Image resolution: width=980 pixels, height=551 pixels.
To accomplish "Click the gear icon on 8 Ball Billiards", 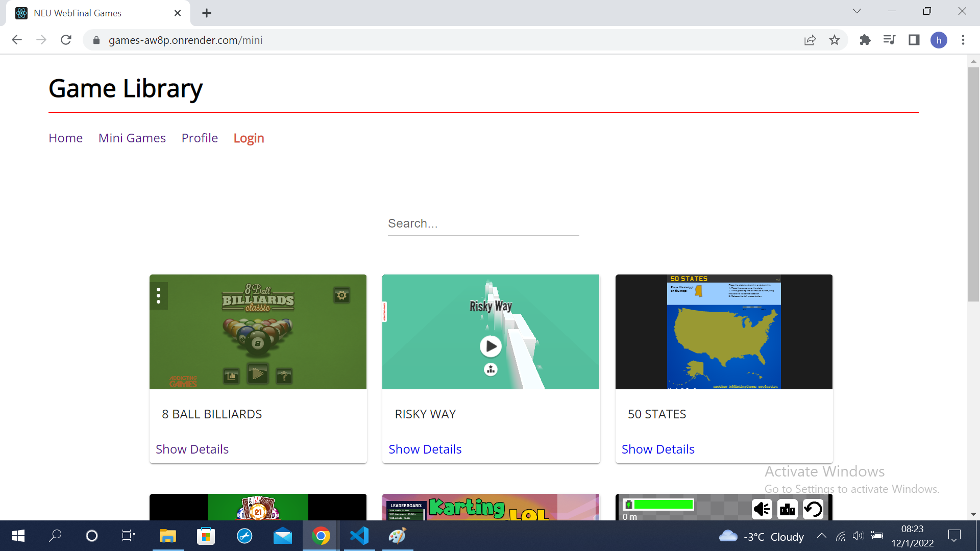I will 341,295.
